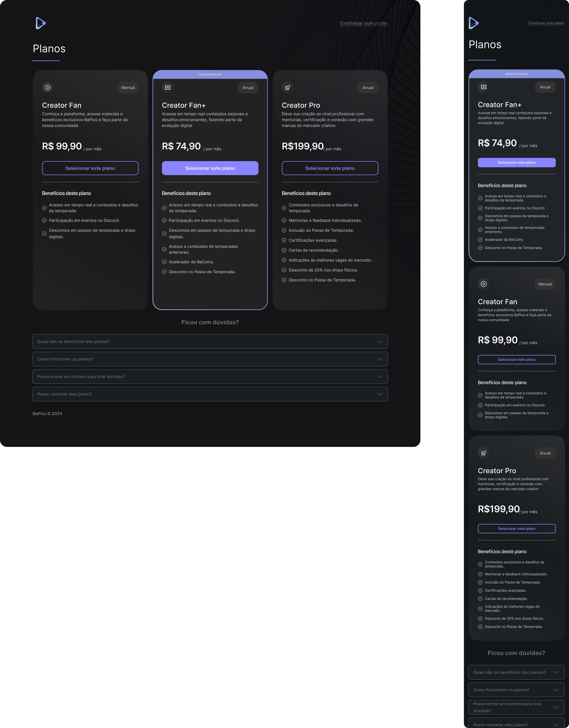Expand desktop FAQ 'Posso cancelar meu plano?'

[x=210, y=394]
